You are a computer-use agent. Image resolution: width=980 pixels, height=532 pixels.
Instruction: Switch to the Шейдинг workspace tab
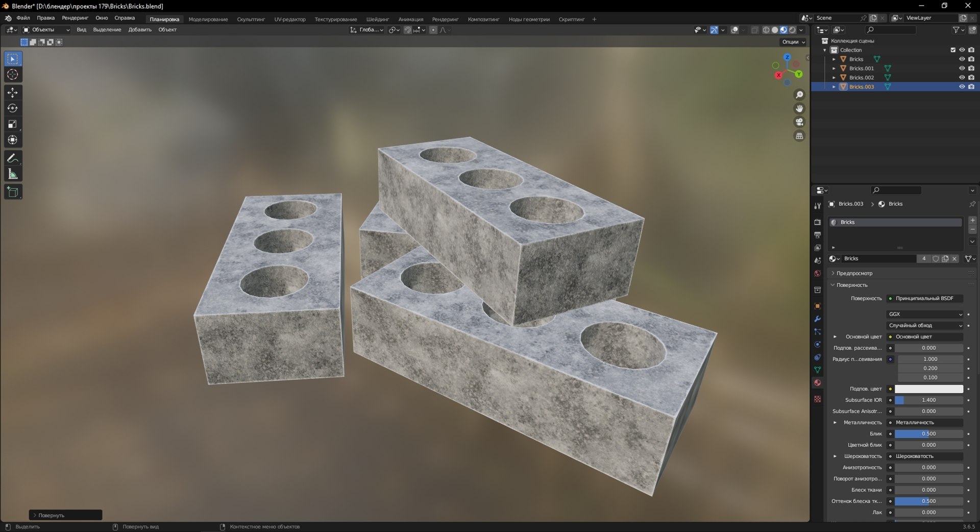click(x=378, y=19)
